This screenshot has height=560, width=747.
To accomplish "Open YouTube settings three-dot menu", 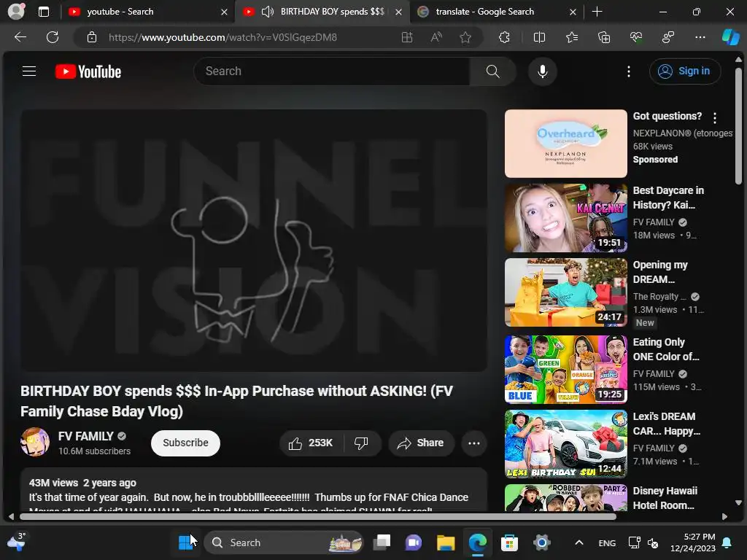I will tap(629, 71).
